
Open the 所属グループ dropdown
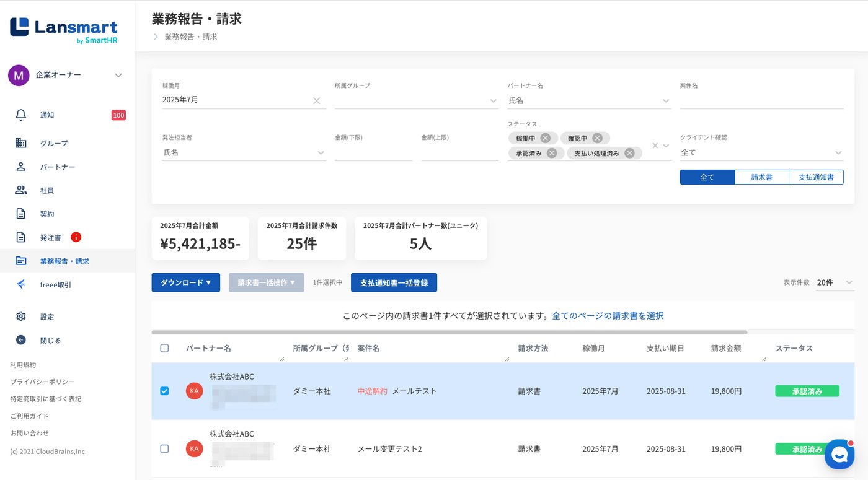(x=416, y=100)
